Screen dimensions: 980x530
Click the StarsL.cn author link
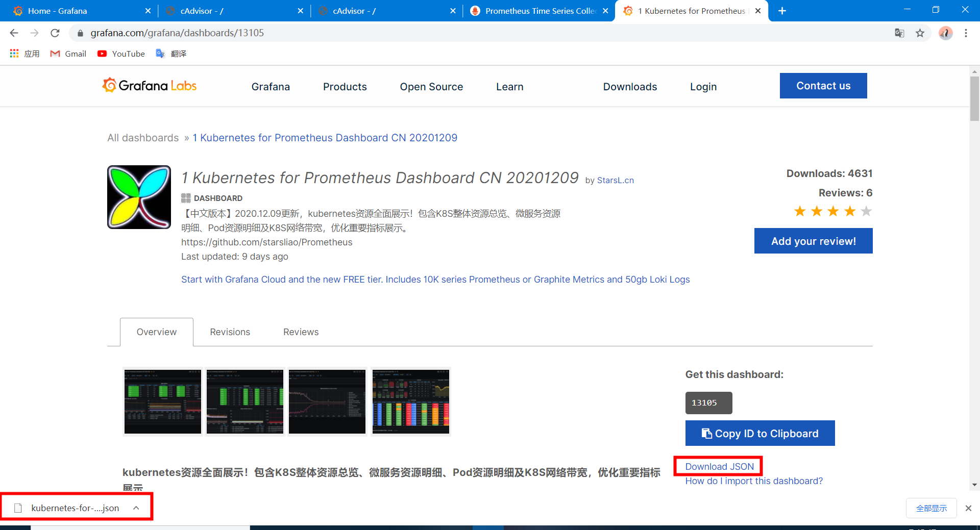click(616, 180)
